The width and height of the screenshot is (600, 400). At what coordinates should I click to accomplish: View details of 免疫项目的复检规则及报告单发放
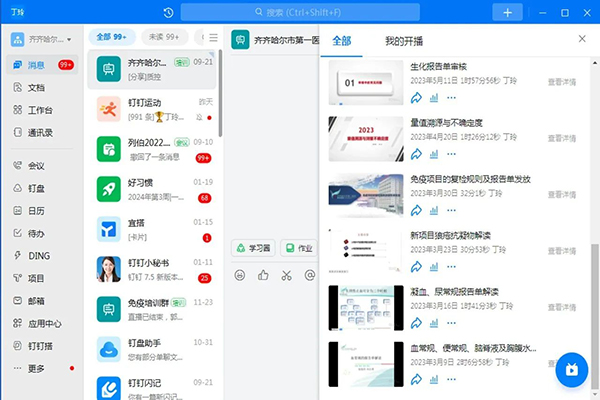click(x=562, y=194)
